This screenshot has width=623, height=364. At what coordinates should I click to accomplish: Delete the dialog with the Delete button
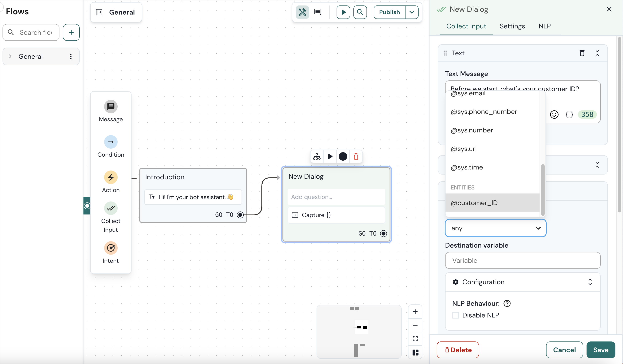[x=458, y=350]
